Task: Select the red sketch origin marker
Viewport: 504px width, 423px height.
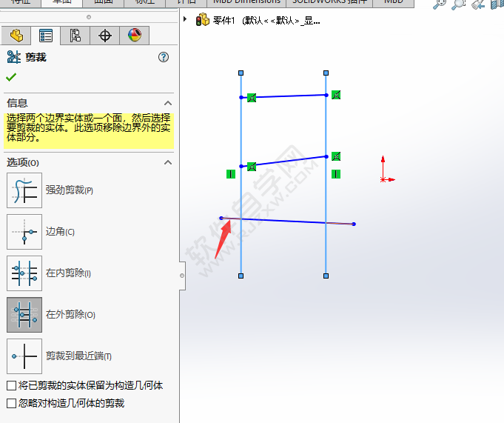Action: [x=383, y=179]
